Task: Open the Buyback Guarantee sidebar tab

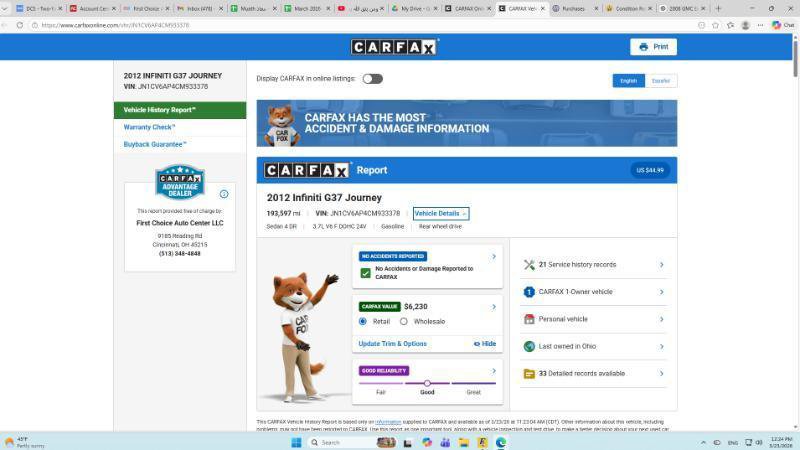Action: coord(155,144)
